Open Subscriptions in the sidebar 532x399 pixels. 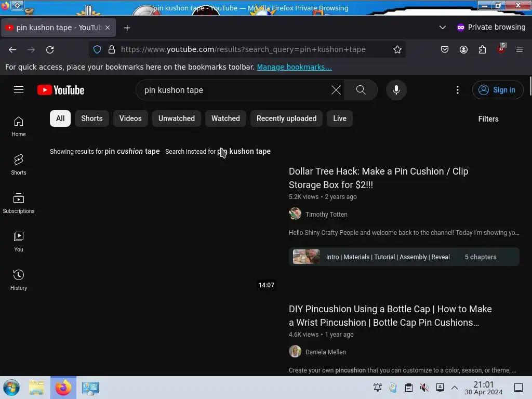[19, 203]
